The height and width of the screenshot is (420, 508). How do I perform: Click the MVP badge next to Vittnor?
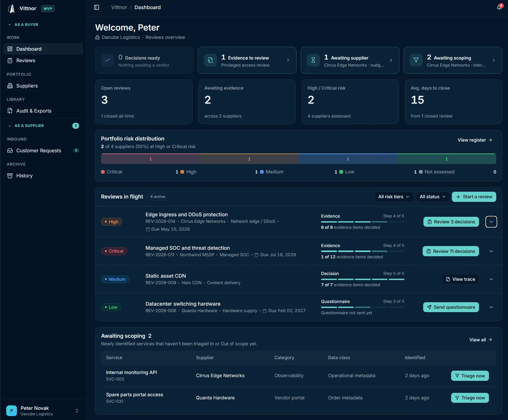[x=48, y=9]
